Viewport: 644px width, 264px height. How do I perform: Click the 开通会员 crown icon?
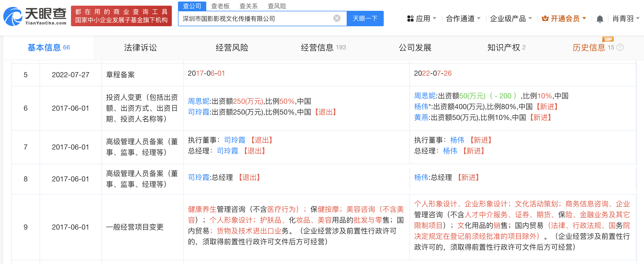click(x=545, y=18)
